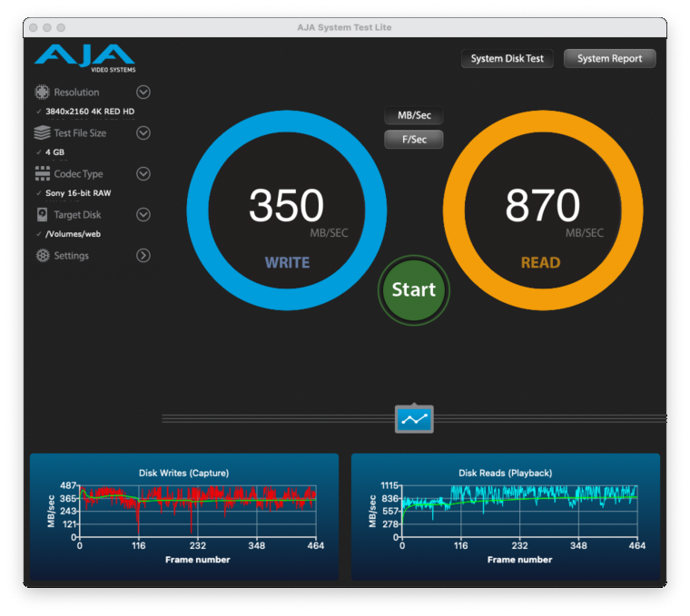Select the /Volumes/web target disk

point(73,234)
